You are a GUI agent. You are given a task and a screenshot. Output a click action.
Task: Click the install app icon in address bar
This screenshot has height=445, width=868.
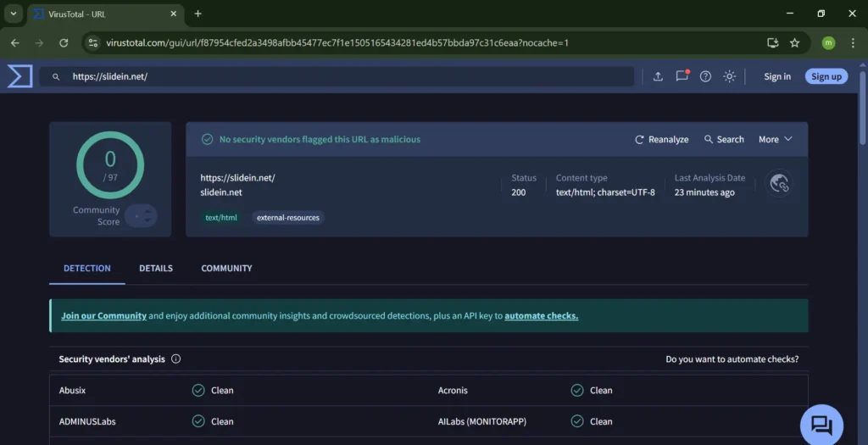pyautogui.click(x=773, y=42)
